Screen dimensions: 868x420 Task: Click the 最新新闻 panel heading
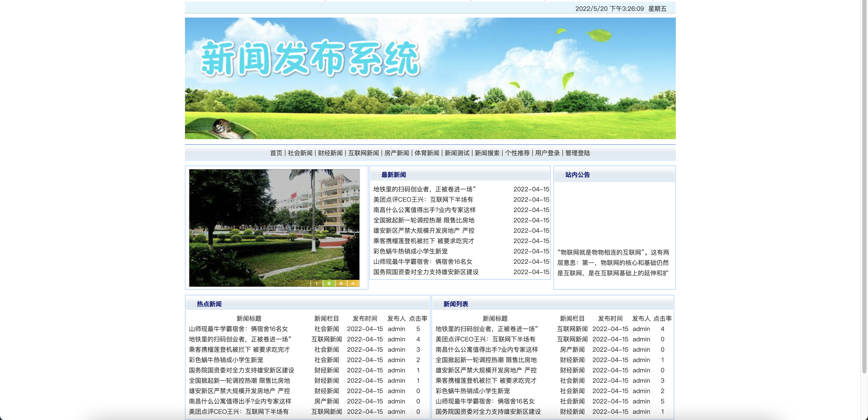pyautogui.click(x=393, y=175)
